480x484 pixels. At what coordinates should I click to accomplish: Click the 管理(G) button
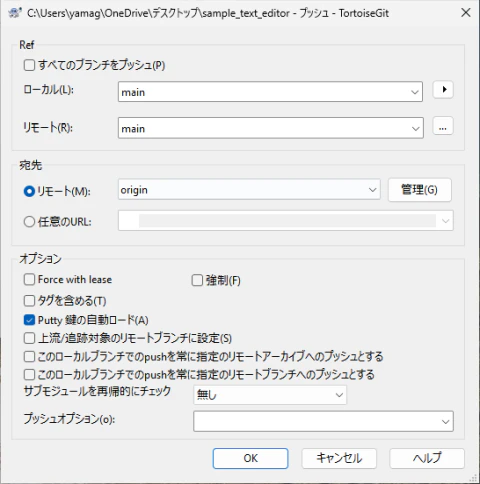(x=420, y=190)
